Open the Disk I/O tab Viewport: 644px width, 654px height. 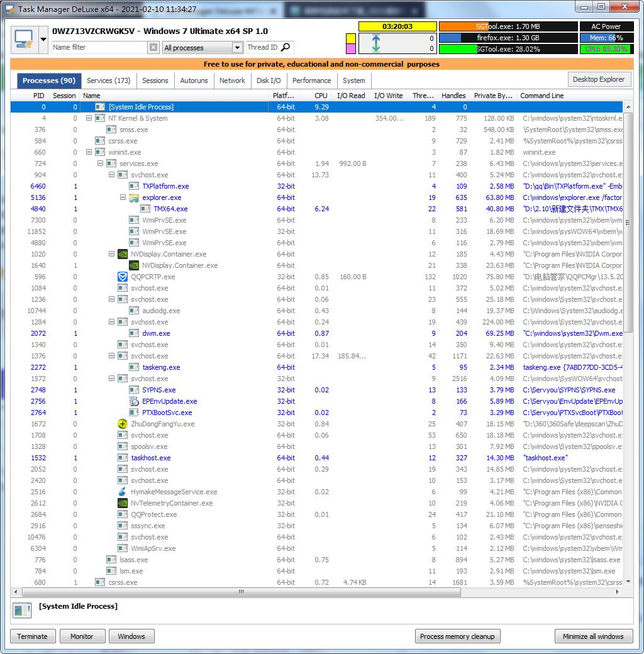pos(269,80)
